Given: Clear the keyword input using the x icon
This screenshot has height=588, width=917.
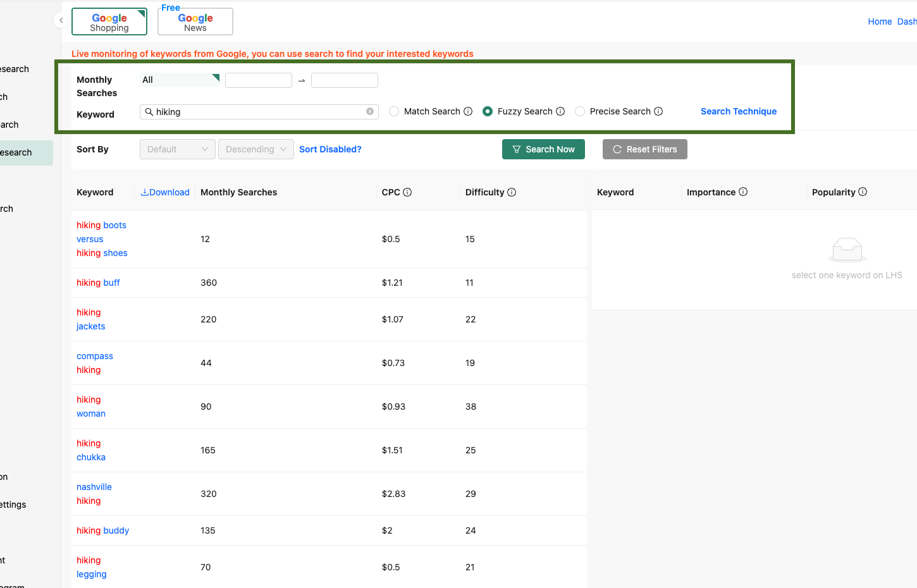Looking at the screenshot, I should [x=370, y=111].
